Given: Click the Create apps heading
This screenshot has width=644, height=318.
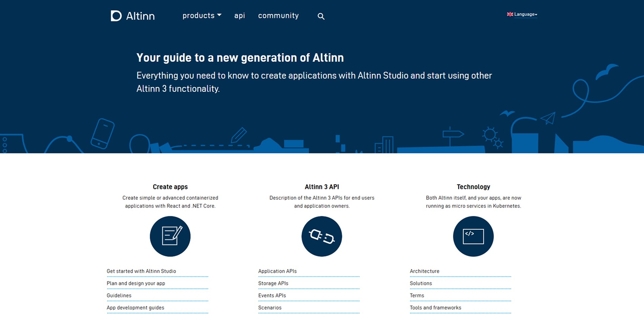Looking at the screenshot, I should coord(170,187).
